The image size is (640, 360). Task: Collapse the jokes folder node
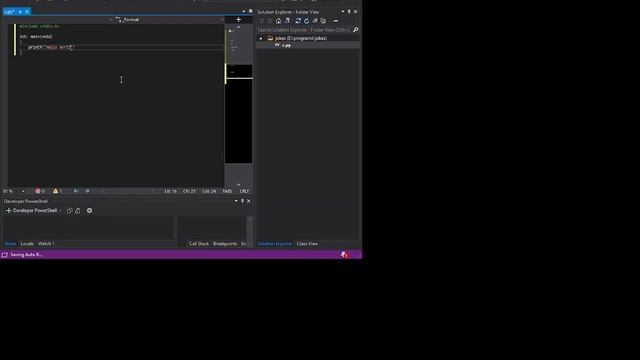261,38
